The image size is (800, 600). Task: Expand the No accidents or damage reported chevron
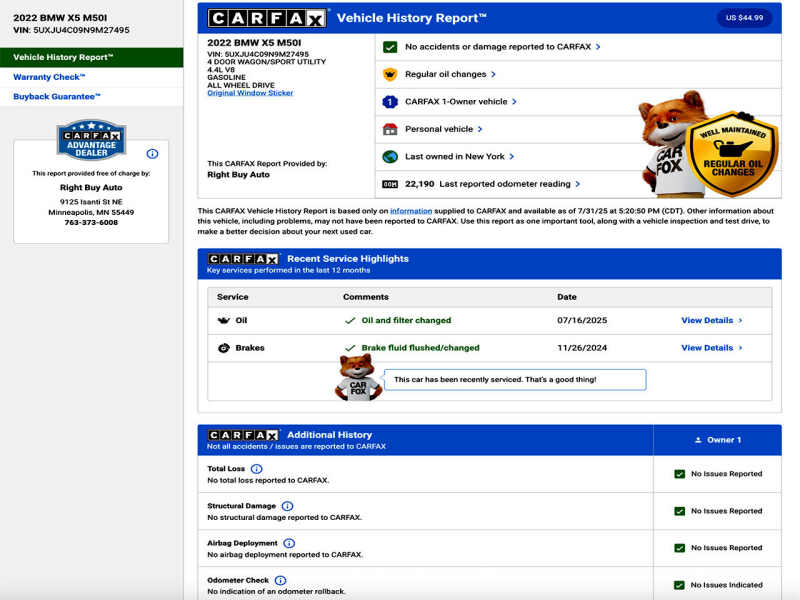(598, 47)
